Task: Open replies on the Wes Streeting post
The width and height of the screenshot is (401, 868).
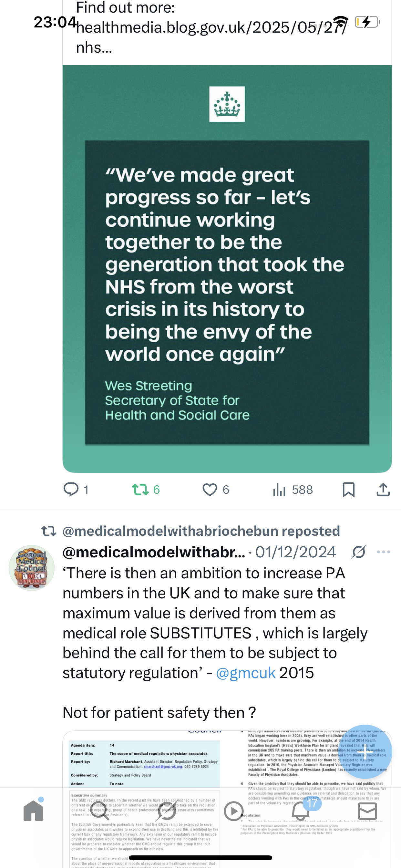Action: (x=76, y=489)
